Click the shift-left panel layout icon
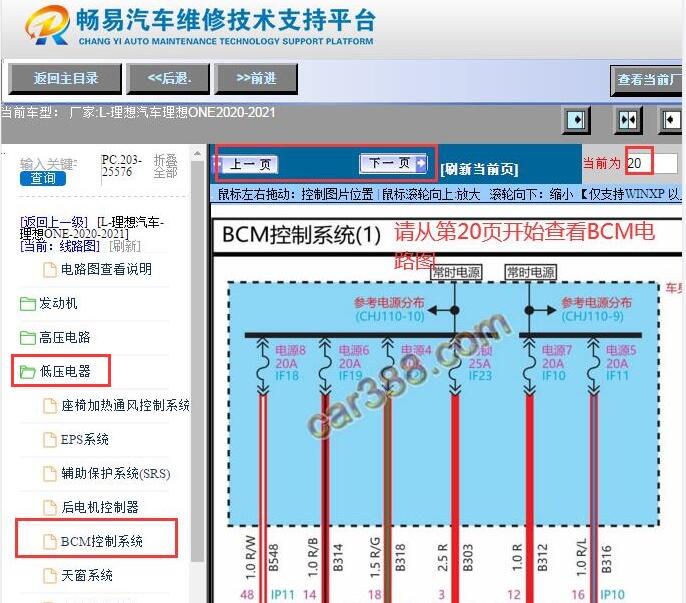Screen dimensions: 686x603 (x=671, y=119)
